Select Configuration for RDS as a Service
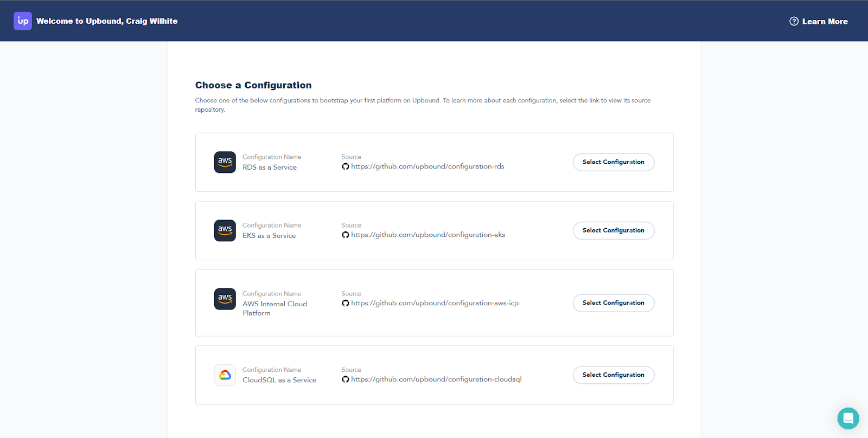This screenshot has height=438, width=868. 614,162
